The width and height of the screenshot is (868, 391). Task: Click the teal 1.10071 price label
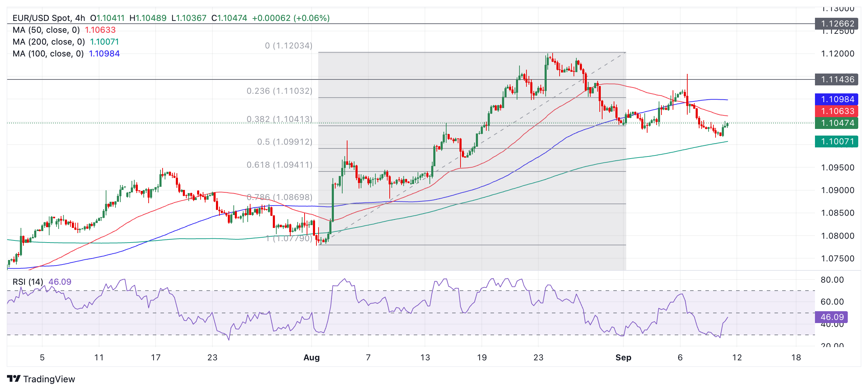836,141
